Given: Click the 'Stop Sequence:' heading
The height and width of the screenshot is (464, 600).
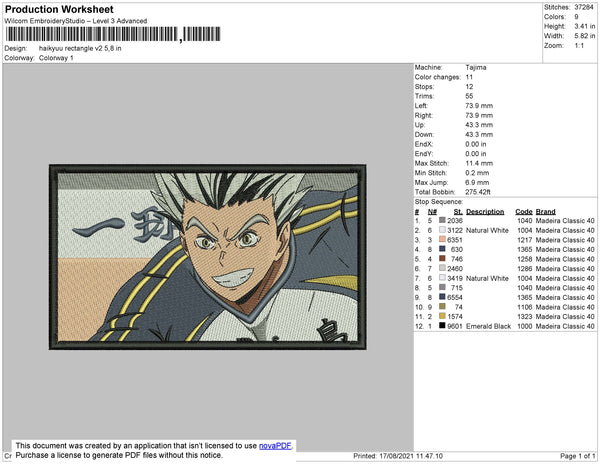Looking at the screenshot, I should pyautogui.click(x=439, y=202).
